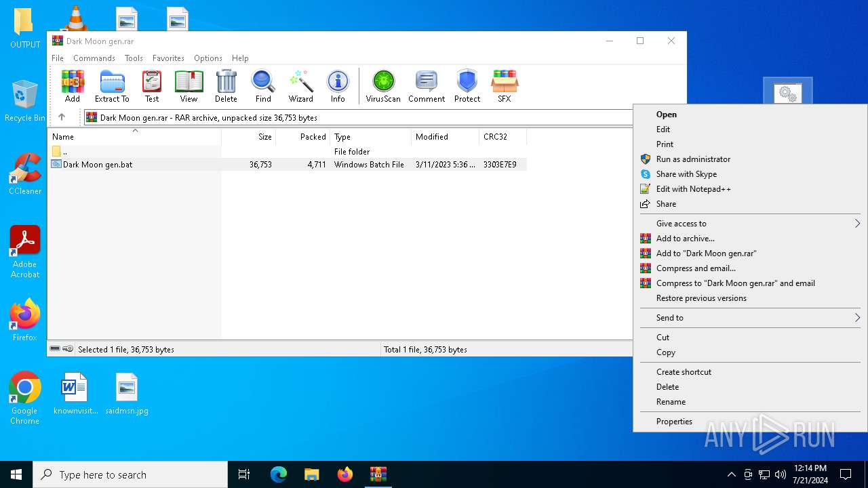Sort by Name column header
This screenshot has height=488, width=868.
click(135, 137)
